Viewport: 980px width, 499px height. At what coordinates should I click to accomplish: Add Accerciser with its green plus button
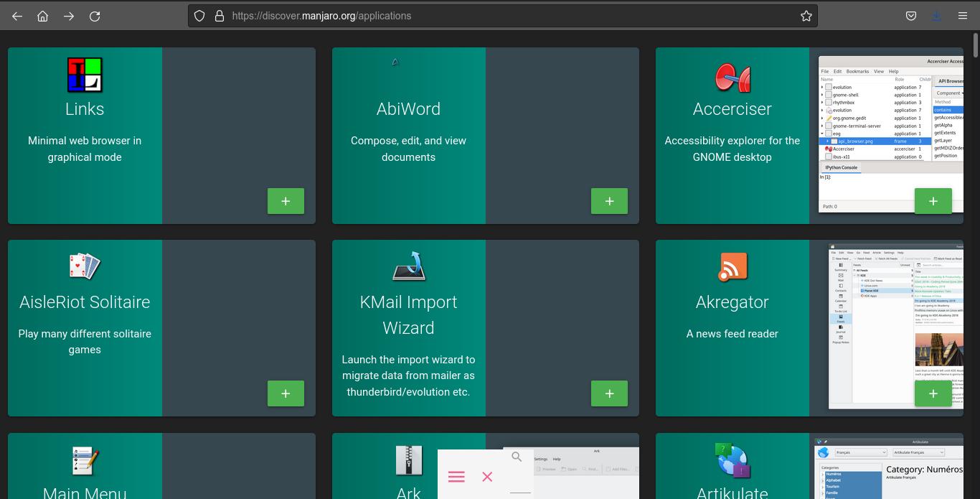point(933,201)
